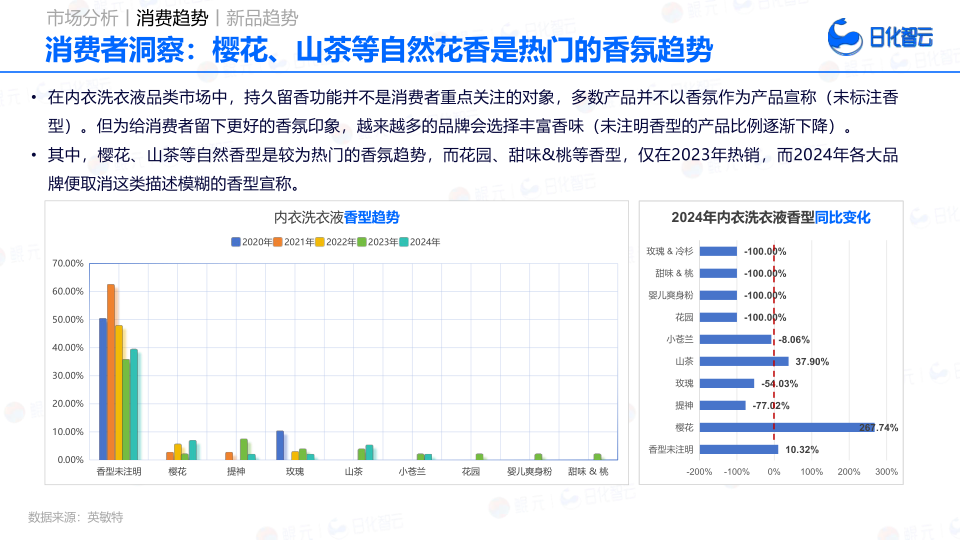
Task: Click the 300% axis tick label
Action: (x=887, y=472)
